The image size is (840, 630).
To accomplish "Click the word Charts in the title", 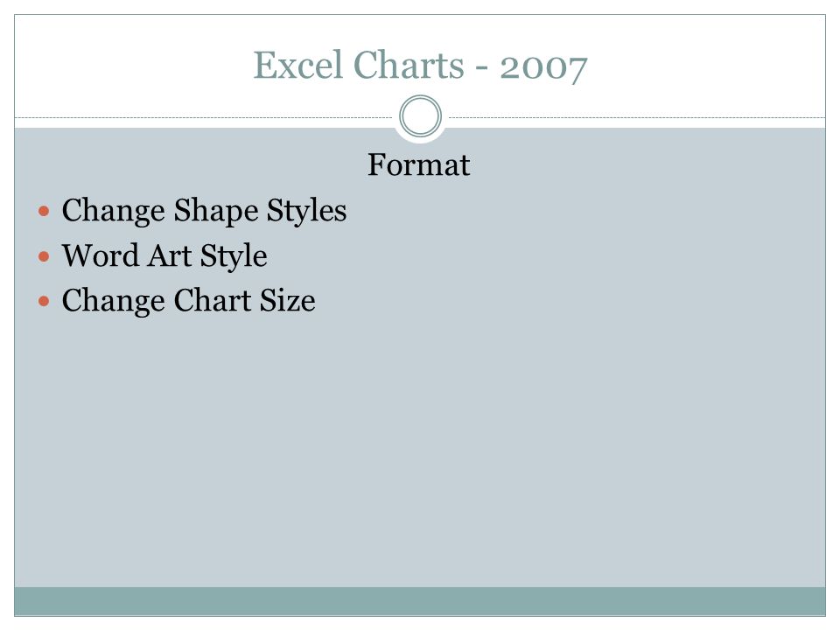I will [x=409, y=65].
